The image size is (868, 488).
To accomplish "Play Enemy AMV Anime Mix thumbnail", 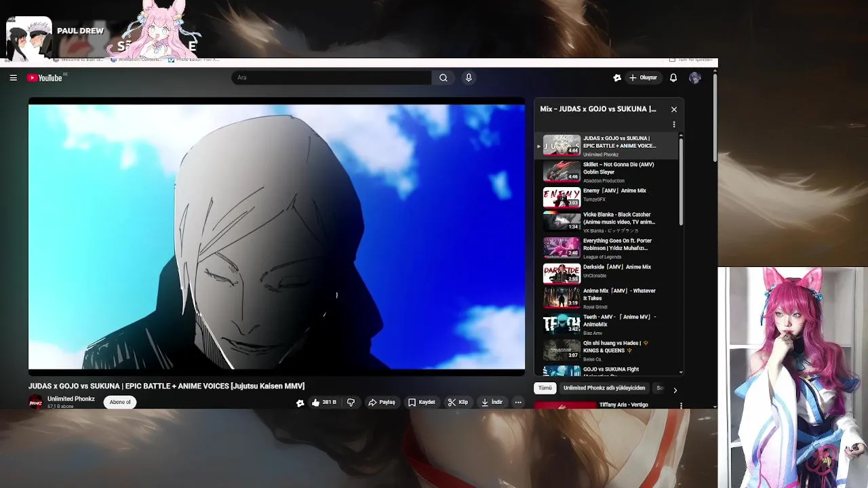I will [x=561, y=197].
